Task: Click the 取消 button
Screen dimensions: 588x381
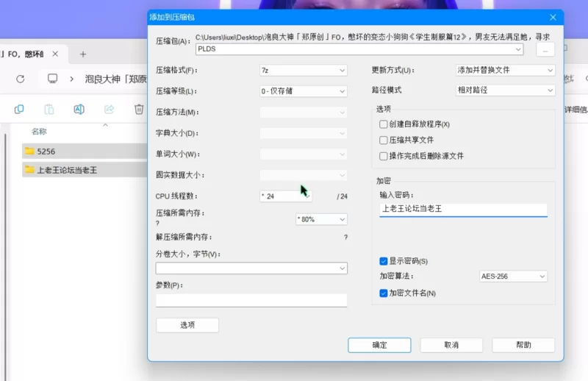Action: [x=451, y=345]
